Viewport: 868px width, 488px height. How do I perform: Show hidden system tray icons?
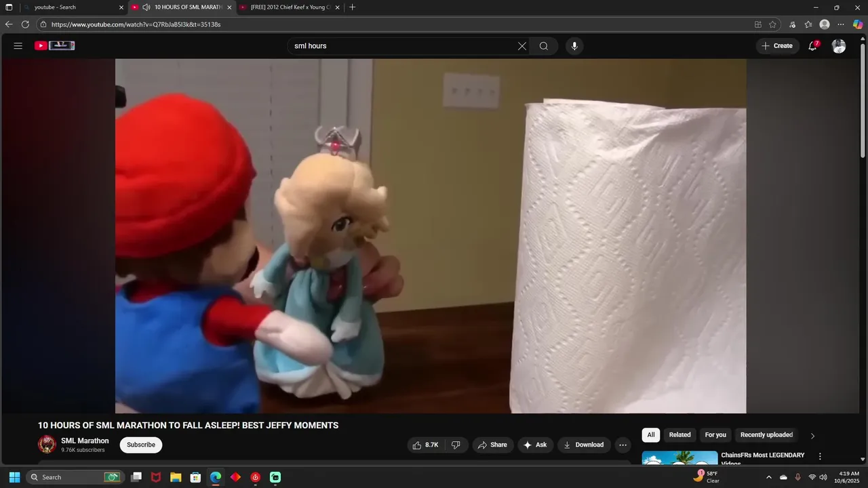769,477
